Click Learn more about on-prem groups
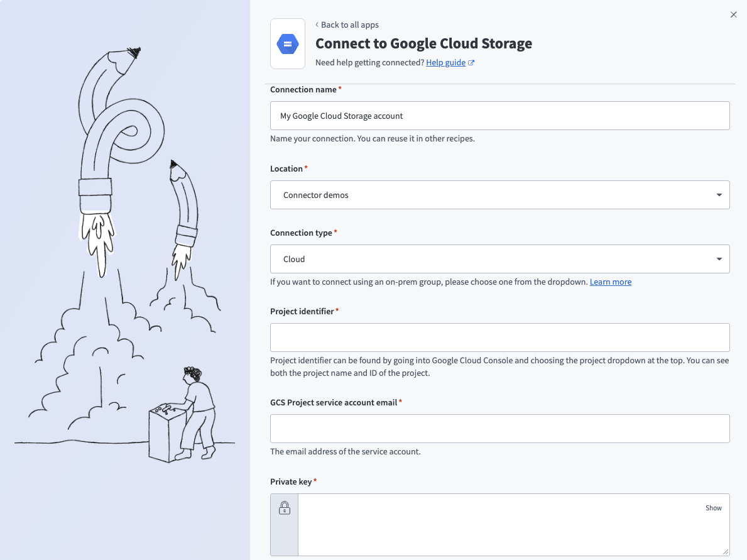This screenshot has width=747, height=560. click(610, 282)
